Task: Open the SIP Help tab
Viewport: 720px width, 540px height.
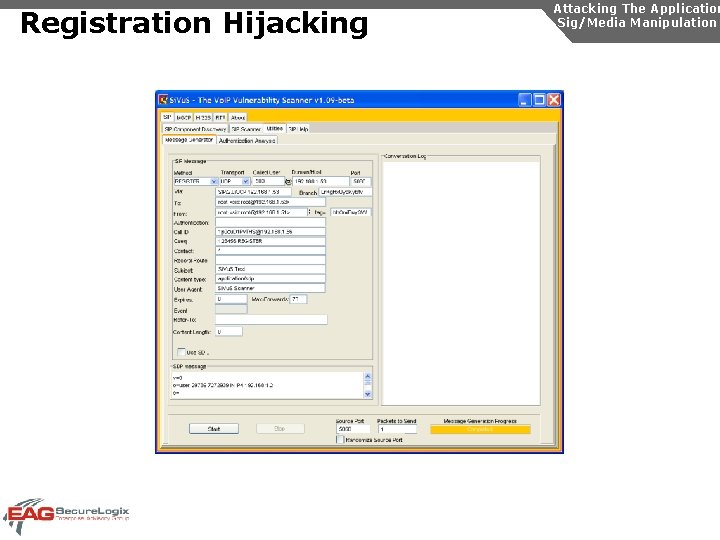Action: [298, 129]
